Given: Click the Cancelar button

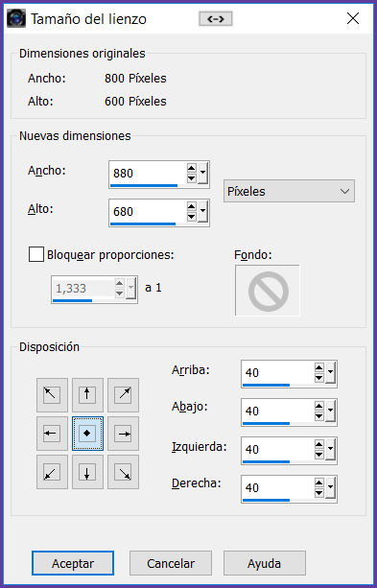Looking at the screenshot, I should point(171,563).
